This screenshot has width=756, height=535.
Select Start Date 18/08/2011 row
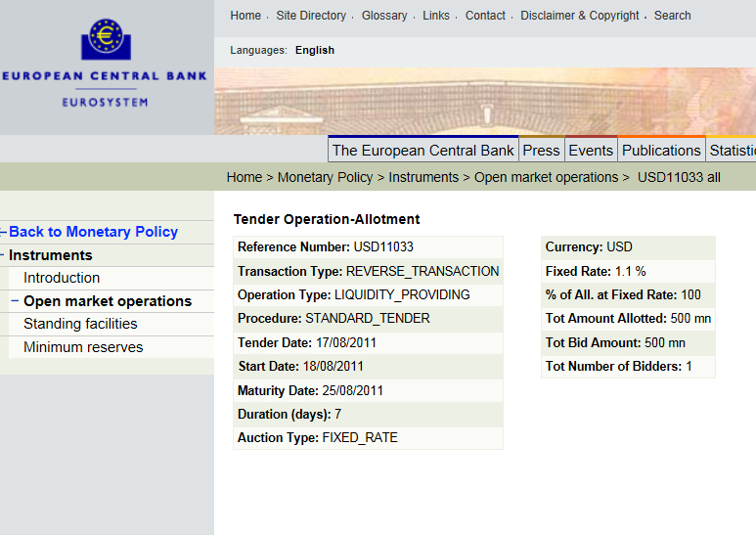[368, 367]
